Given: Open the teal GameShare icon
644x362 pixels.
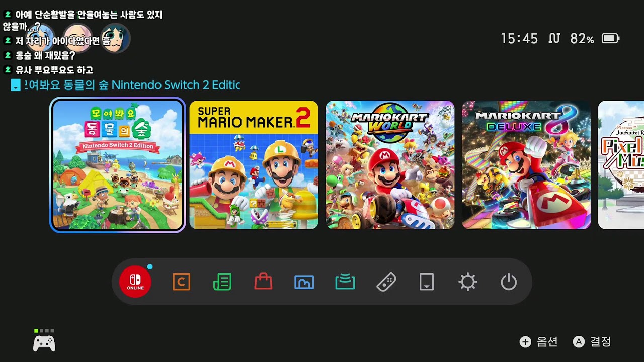Looking at the screenshot, I should 345,282.
